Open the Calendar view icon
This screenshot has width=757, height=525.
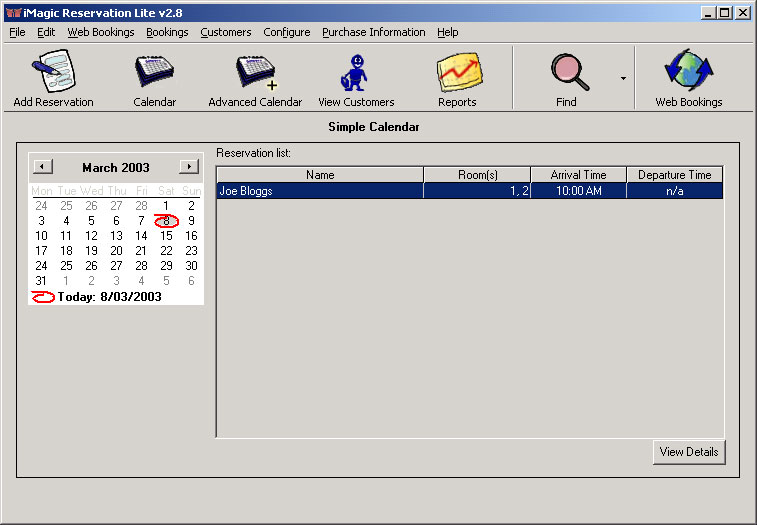point(154,71)
